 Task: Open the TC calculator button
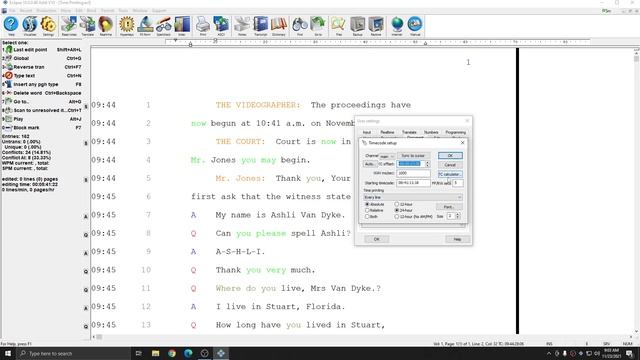click(x=450, y=174)
